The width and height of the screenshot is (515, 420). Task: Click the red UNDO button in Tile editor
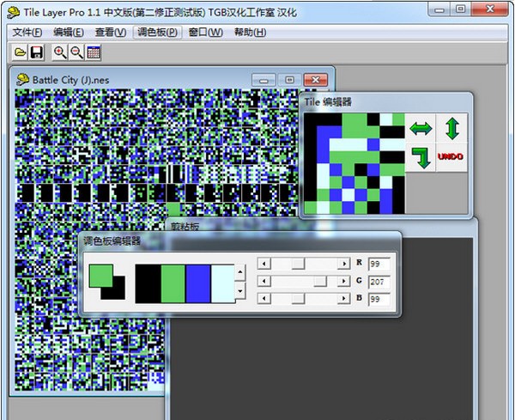(452, 157)
